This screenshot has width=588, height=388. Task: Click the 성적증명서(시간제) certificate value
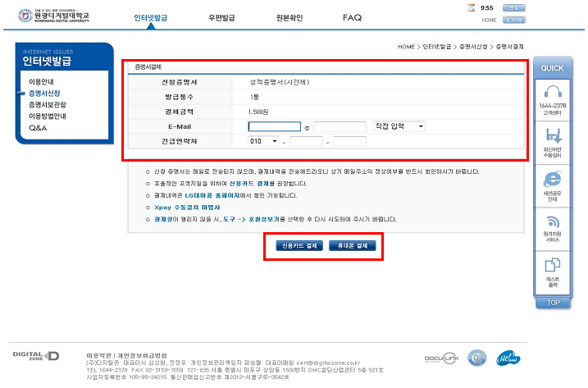[280, 82]
